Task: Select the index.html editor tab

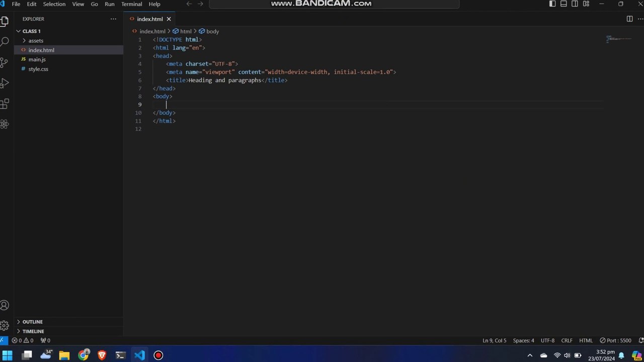Action: (x=150, y=19)
